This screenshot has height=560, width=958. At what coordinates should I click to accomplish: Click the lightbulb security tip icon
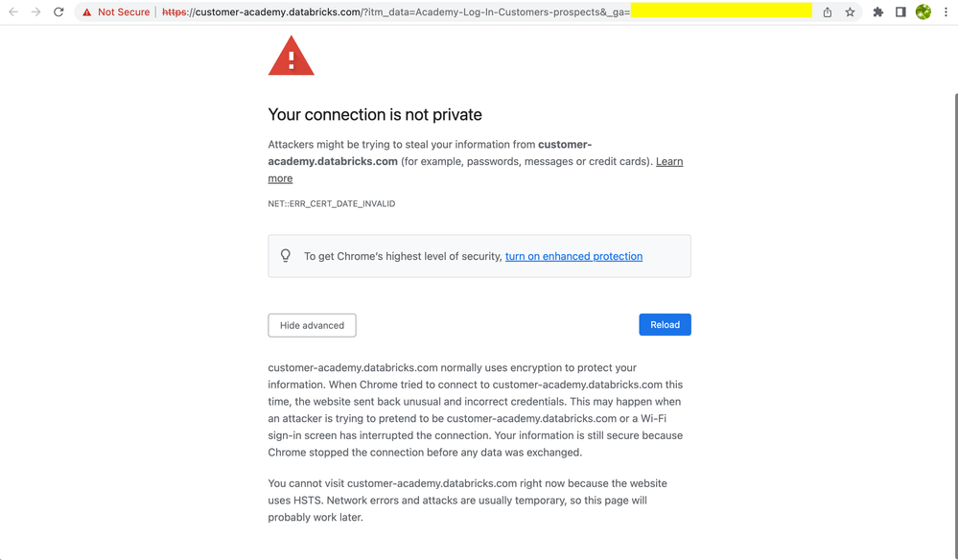coord(286,256)
